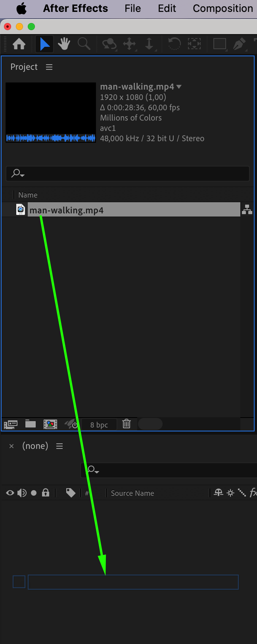Select the Zoom magnifier tool
This screenshot has width=257, height=644.
click(84, 44)
